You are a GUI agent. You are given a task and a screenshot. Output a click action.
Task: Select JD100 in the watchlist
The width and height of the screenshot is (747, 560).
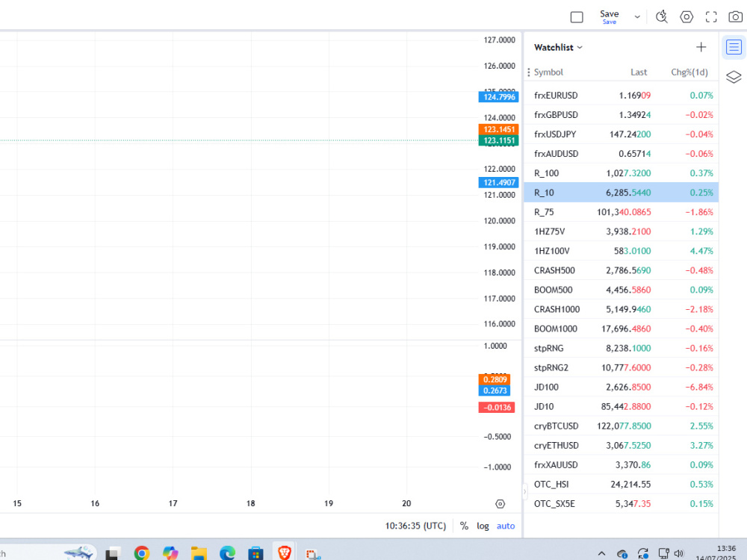click(x=621, y=387)
